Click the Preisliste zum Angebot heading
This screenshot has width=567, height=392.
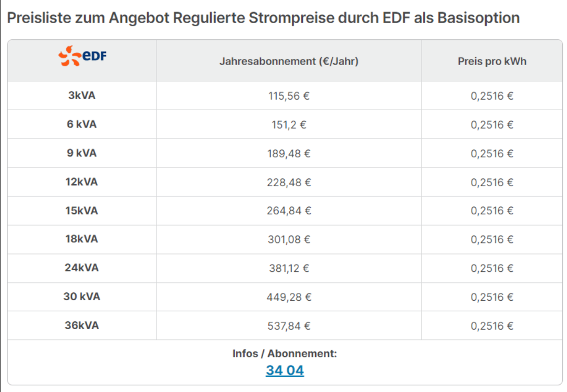(263, 18)
